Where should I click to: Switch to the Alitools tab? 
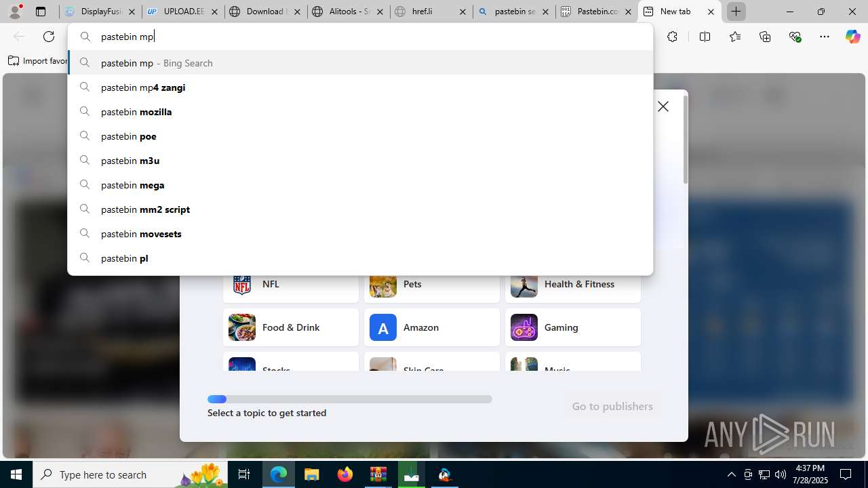point(349,12)
